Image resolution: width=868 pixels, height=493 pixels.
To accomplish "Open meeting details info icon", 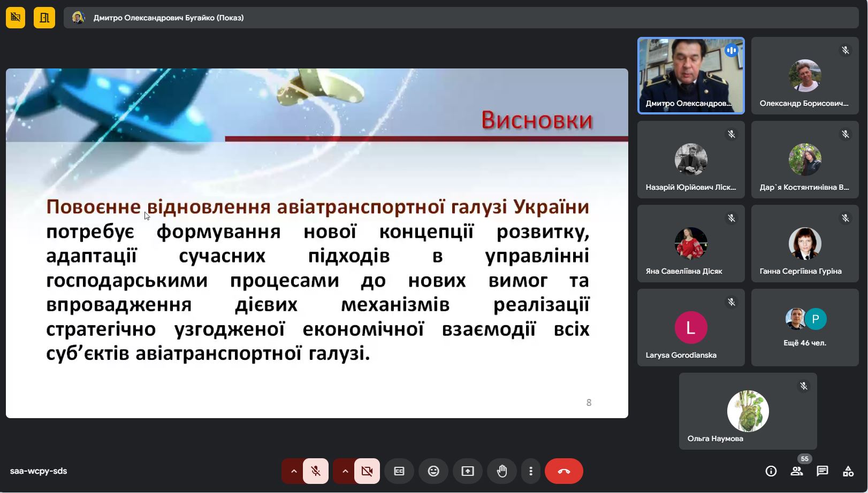I will pos(771,471).
